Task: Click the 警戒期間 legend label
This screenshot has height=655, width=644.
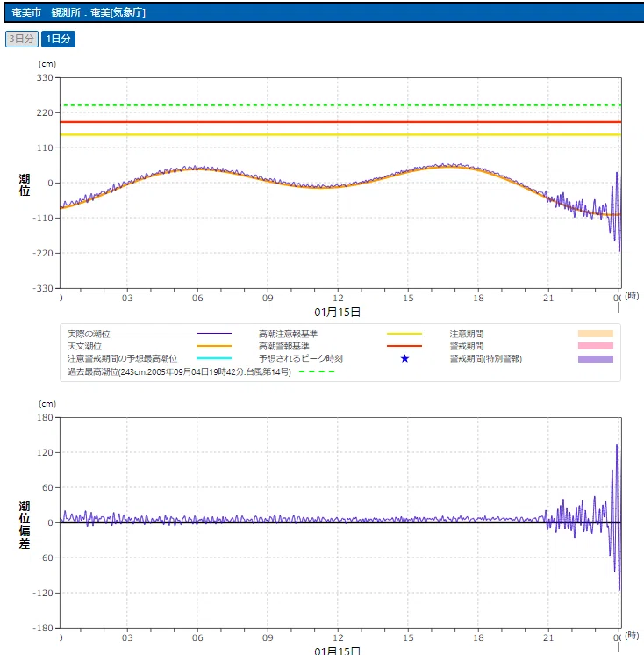Action: 466,346
